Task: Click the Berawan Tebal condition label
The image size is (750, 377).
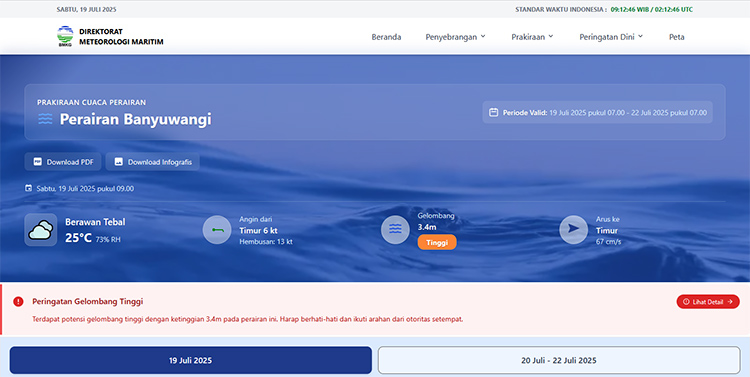Action: (x=95, y=222)
